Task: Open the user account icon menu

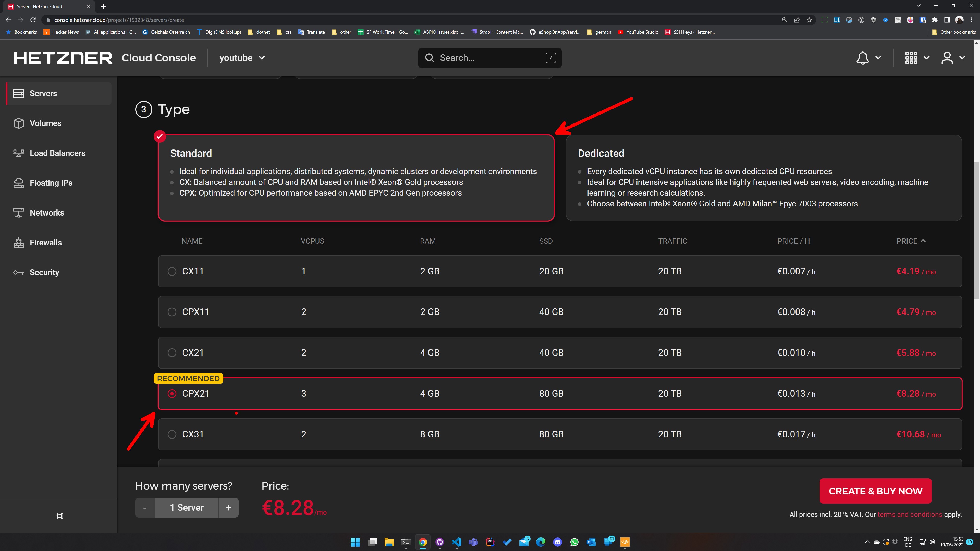Action: (x=947, y=58)
